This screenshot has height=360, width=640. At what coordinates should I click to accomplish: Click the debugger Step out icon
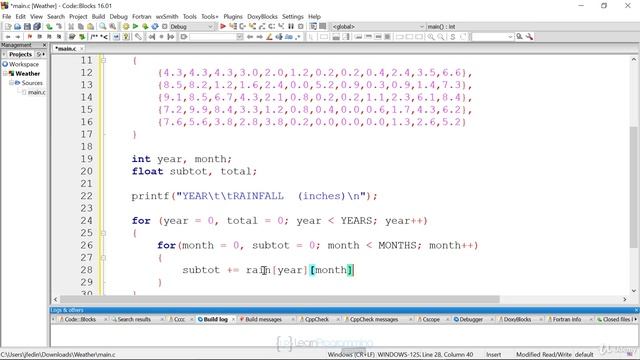coord(262,27)
